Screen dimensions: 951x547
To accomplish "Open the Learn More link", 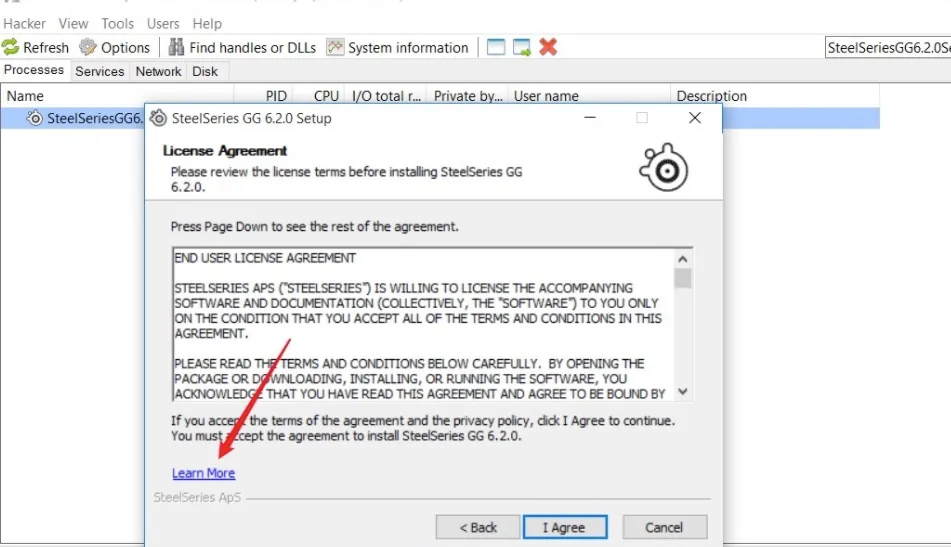I will click(203, 473).
